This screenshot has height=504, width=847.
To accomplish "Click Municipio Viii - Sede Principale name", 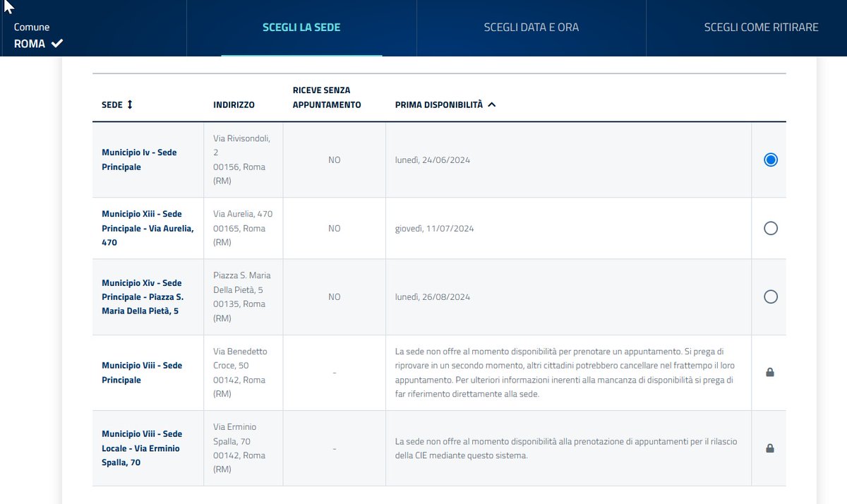I will (x=142, y=373).
